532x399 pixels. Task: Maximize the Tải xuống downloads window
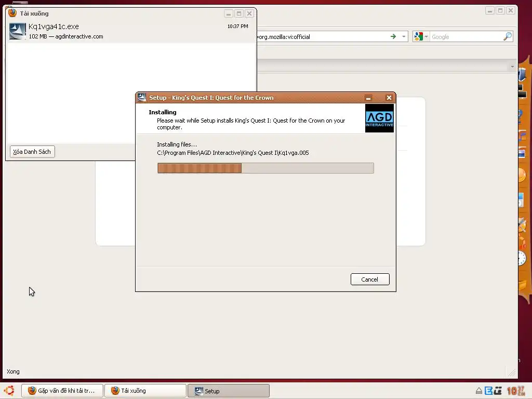(x=239, y=14)
